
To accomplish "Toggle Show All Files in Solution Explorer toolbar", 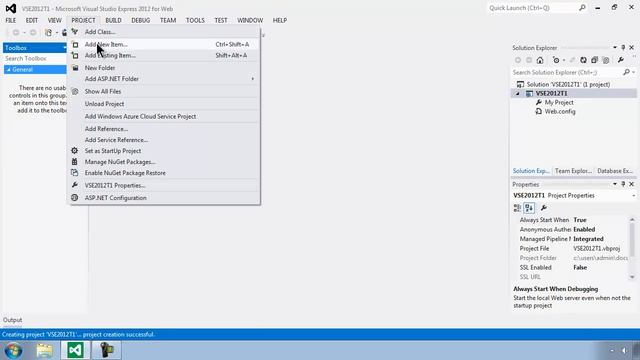I will pyautogui.click(x=606, y=60).
